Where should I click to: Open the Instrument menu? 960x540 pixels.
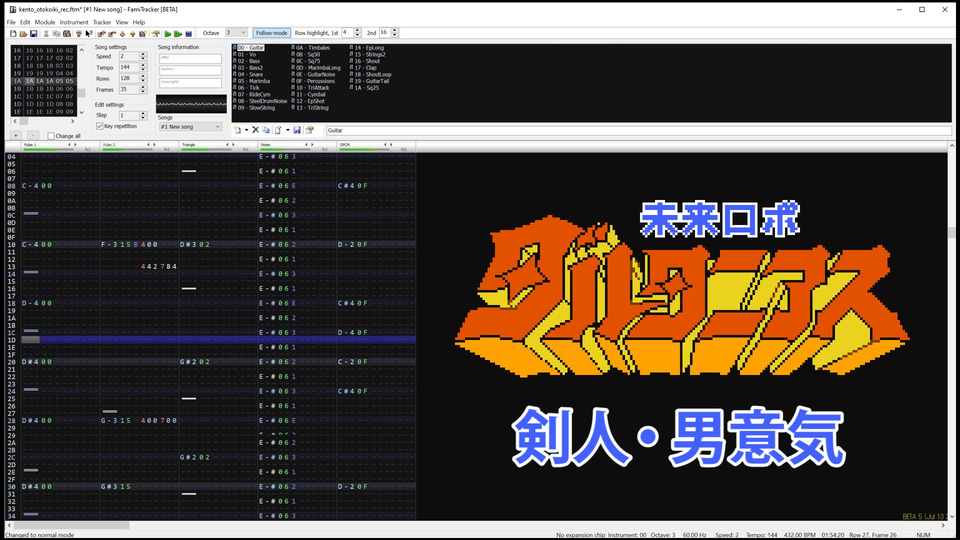pyautogui.click(x=74, y=22)
